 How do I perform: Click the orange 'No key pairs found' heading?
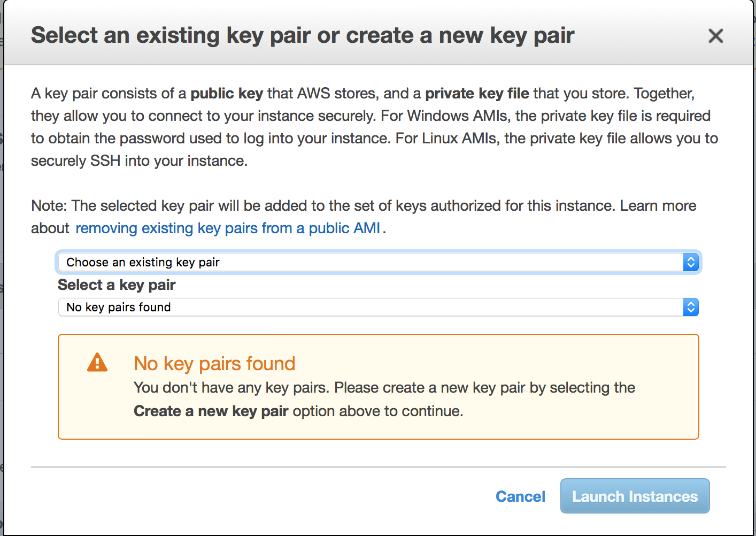(x=214, y=364)
